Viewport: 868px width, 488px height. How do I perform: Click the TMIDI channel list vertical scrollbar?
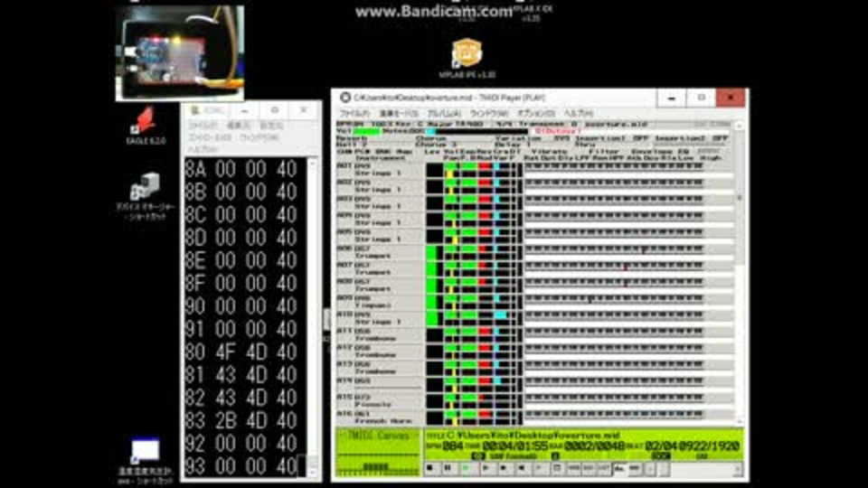[739, 274]
